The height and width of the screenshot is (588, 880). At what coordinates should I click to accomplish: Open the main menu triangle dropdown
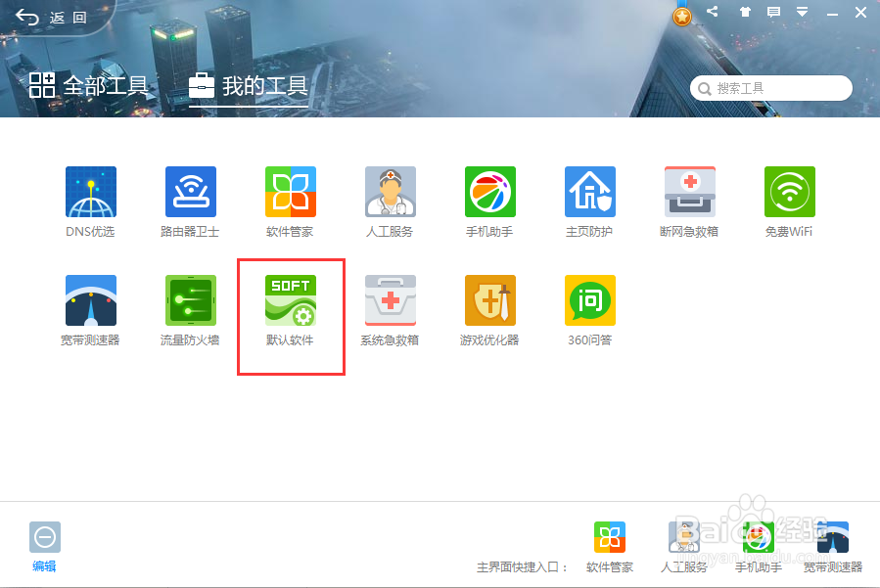801,13
